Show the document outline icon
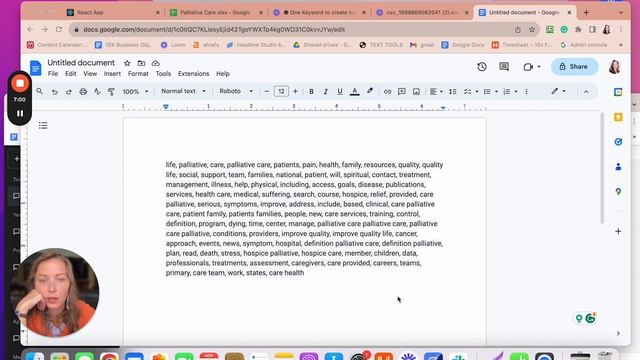The image size is (640, 360). (x=43, y=125)
